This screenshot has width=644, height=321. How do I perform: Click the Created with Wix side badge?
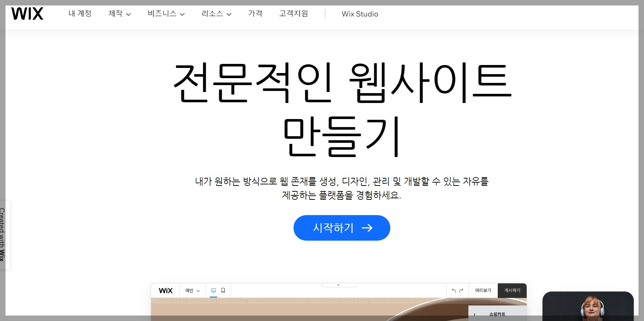click(4, 235)
